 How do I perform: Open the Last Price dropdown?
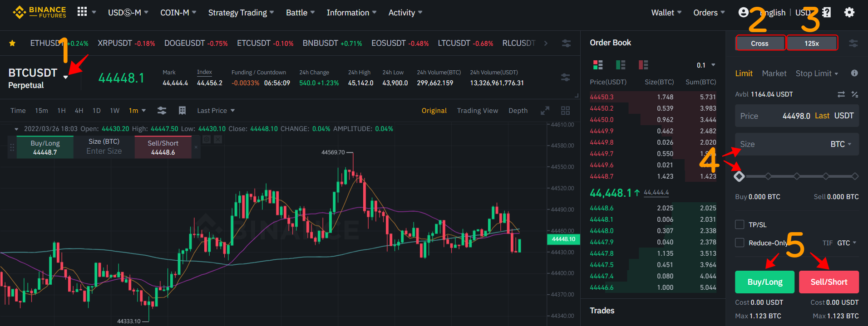216,111
